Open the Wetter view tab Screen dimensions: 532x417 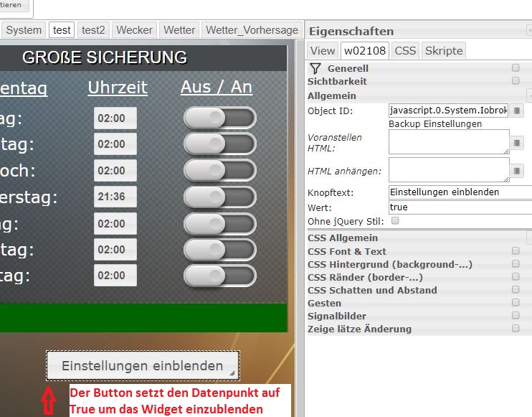click(179, 30)
